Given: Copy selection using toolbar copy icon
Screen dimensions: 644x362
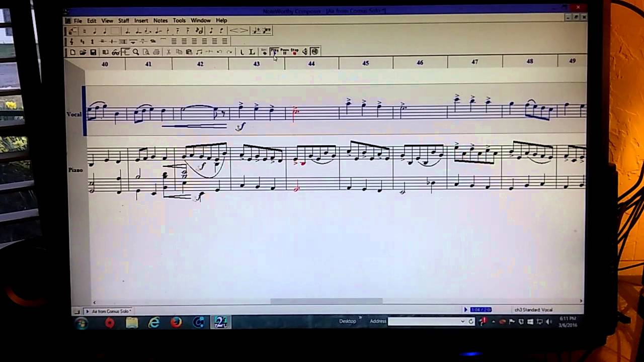Looking at the screenshot, I should [179, 52].
